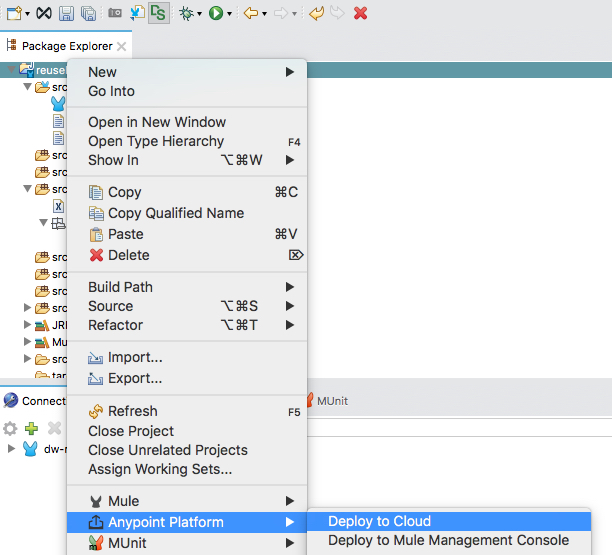Select Delete in the context menu

pos(129,255)
